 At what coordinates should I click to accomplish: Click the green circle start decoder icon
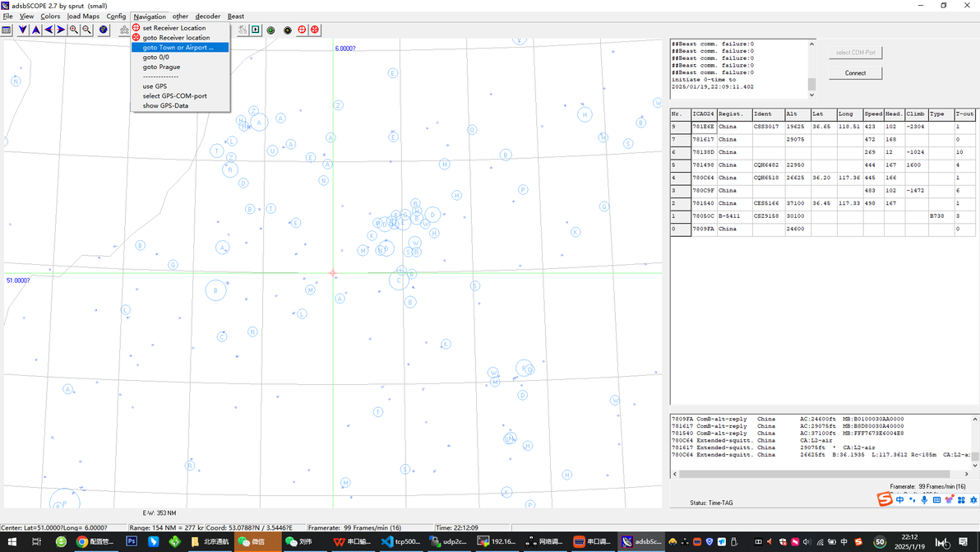(x=270, y=30)
